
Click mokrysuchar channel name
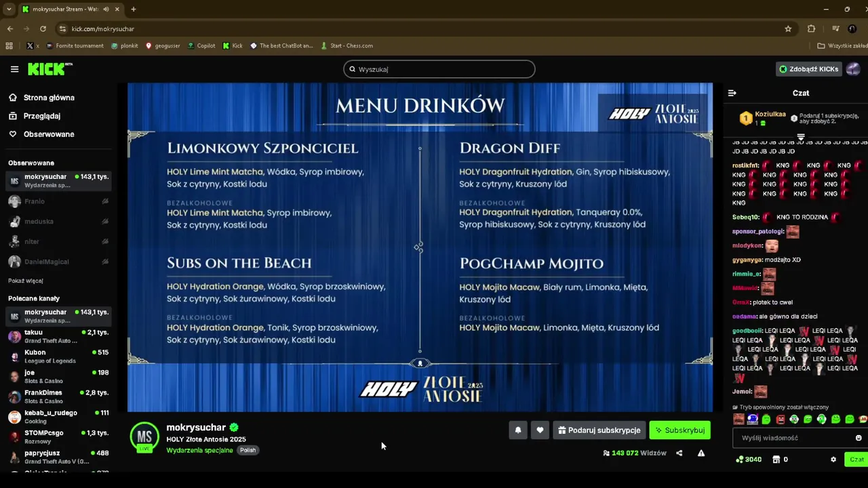tap(196, 427)
